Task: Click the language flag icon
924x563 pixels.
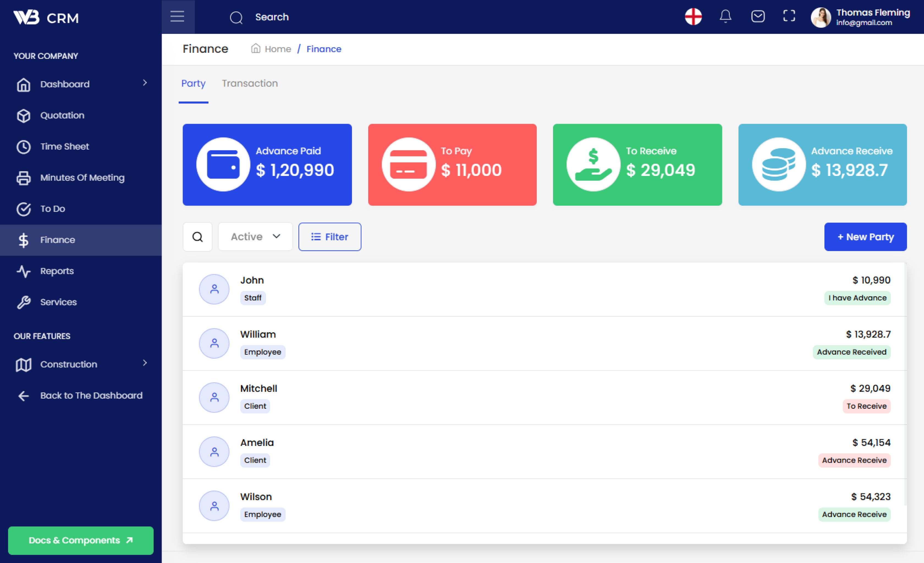Action: 693,16
